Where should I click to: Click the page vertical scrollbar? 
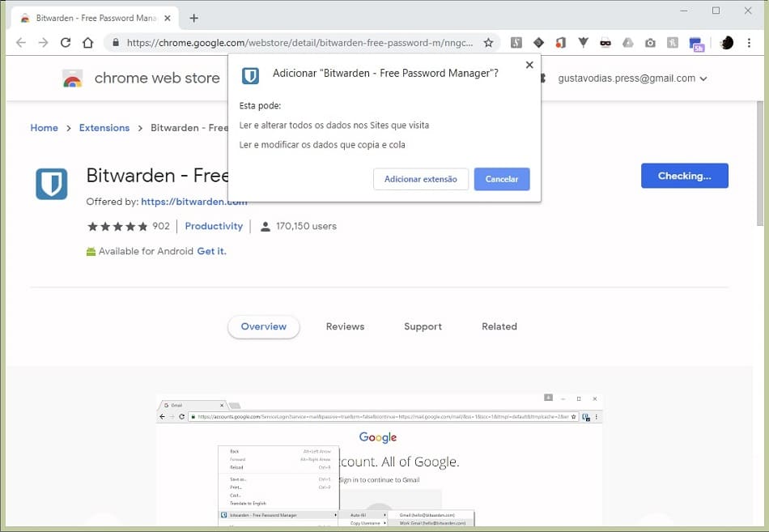point(759,162)
